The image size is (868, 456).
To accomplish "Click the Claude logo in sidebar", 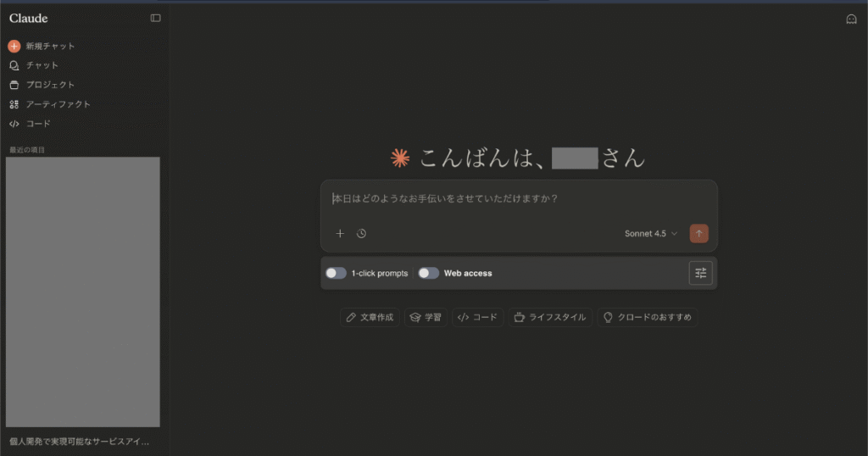I will (29, 18).
